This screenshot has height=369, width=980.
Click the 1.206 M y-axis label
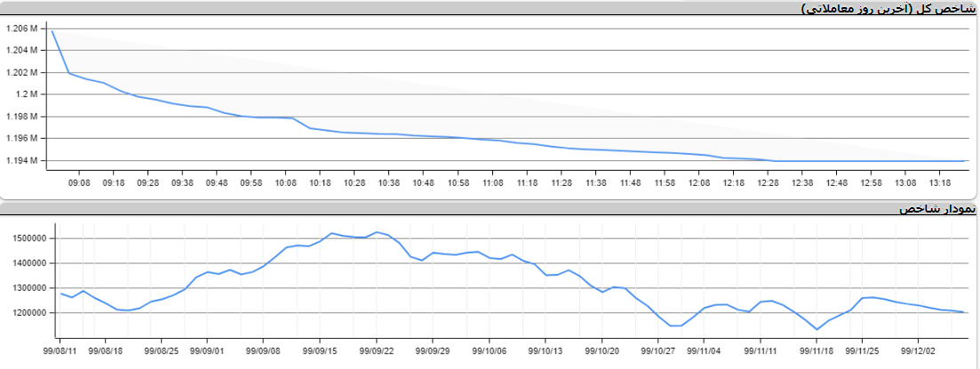(22, 28)
